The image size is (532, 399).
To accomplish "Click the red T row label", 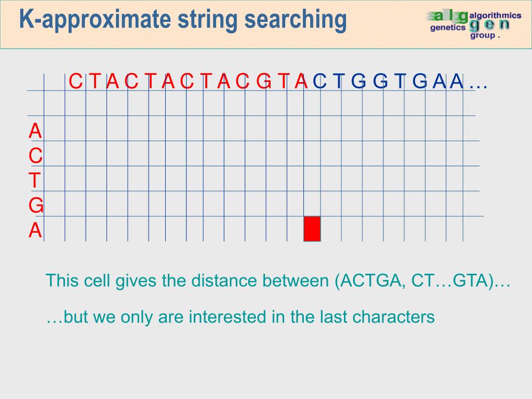I will 35,180.
